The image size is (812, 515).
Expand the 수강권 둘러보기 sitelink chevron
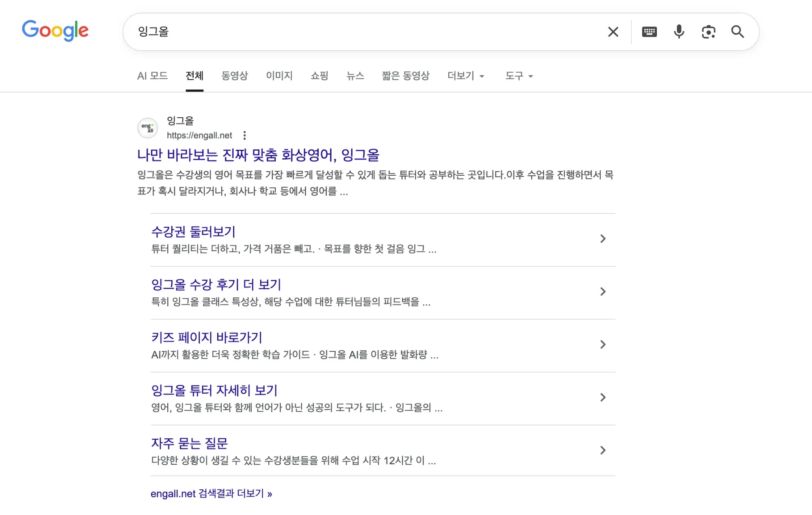[x=603, y=239]
